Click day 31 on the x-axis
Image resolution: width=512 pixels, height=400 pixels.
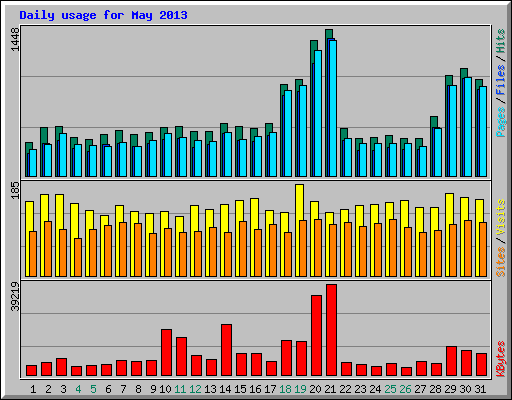tap(480, 389)
